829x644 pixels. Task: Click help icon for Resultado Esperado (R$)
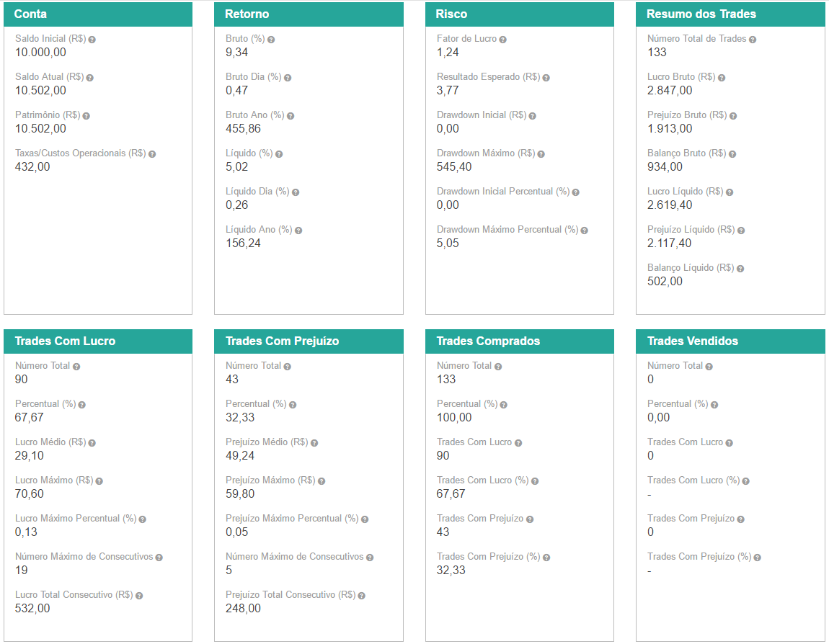(546, 78)
